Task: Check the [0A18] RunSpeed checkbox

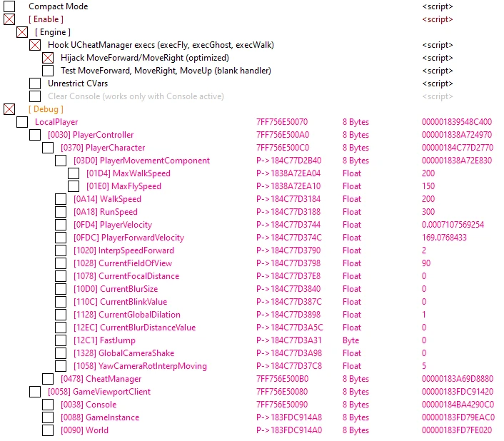Action: pos(61,212)
